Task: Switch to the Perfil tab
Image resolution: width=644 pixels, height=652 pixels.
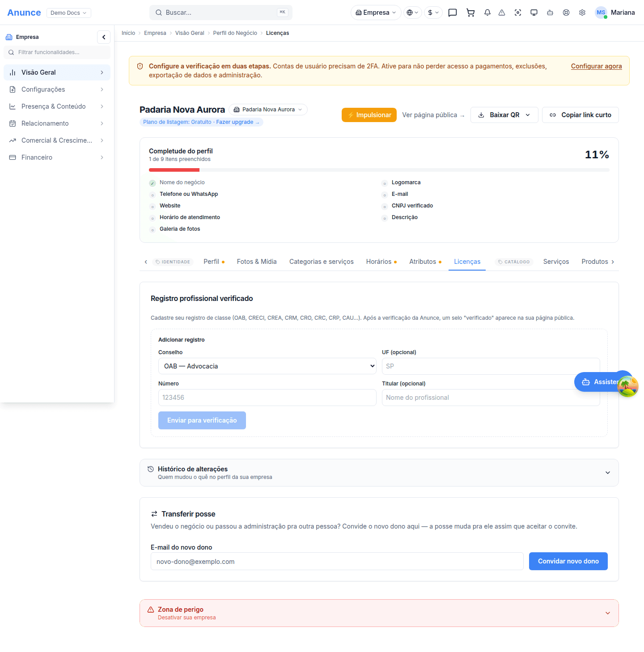Action: [214, 262]
